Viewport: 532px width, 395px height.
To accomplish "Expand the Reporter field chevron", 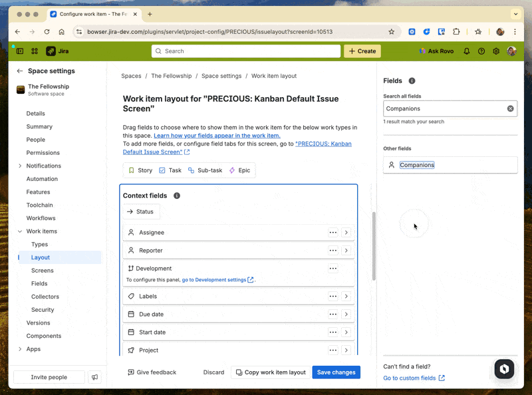I will (346, 251).
